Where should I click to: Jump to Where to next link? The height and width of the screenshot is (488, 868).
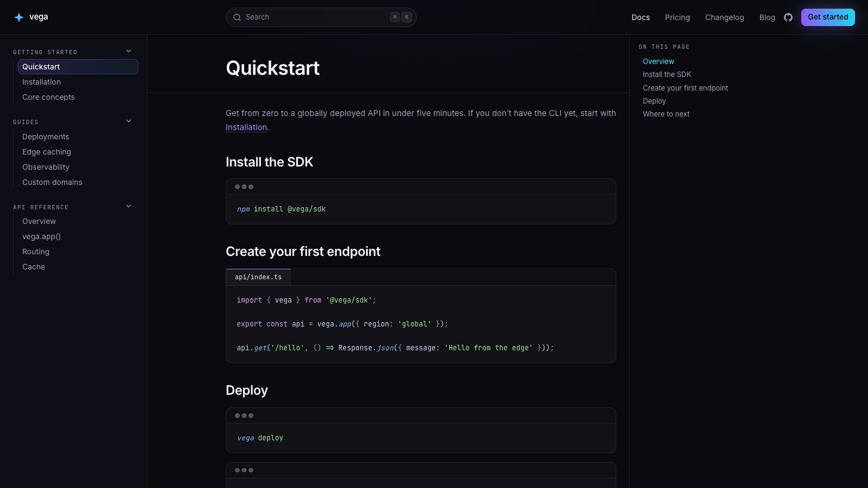coord(666,114)
